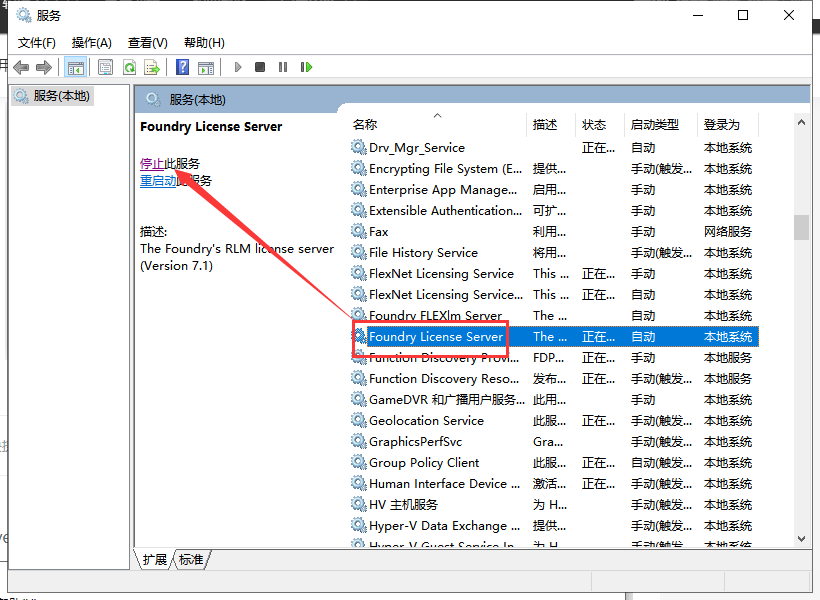Open the Help question mark icon
The height and width of the screenshot is (600, 820).
tap(183, 67)
